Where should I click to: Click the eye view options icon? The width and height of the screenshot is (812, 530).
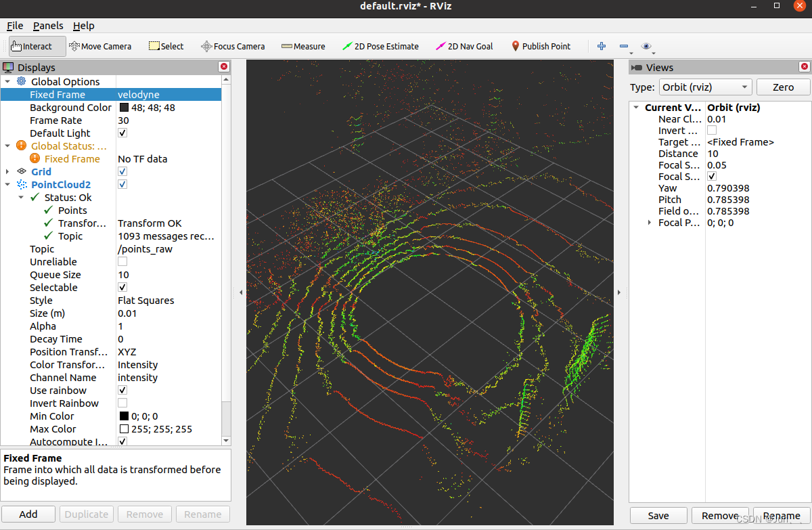[x=646, y=46]
